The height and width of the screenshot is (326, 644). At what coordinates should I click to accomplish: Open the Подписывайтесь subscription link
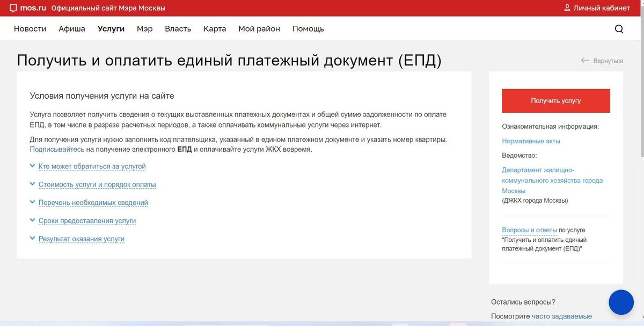tap(56, 149)
